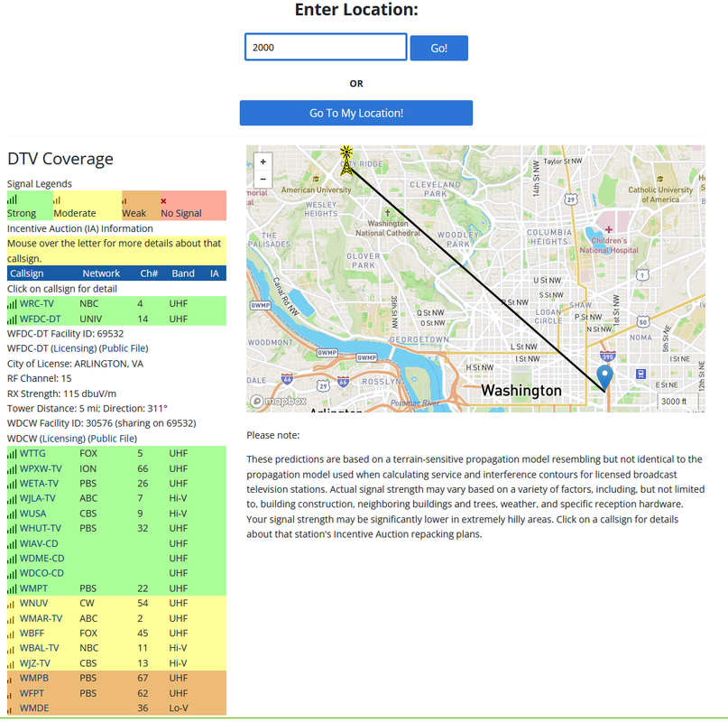Screen dimensions: 728x722
Task: Zoom in the map with plus button
Action: 263,162
